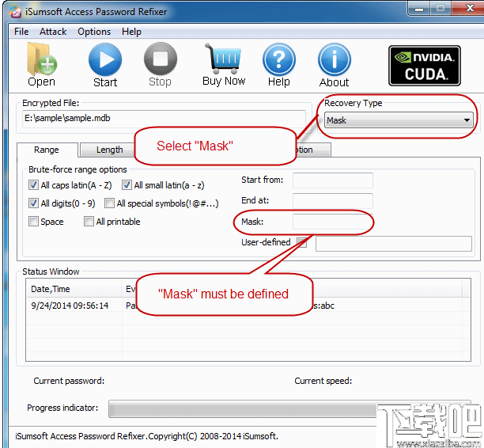Viewport: 484px width, 448px height.
Task: Enable the Space checkbox
Action: (x=33, y=222)
